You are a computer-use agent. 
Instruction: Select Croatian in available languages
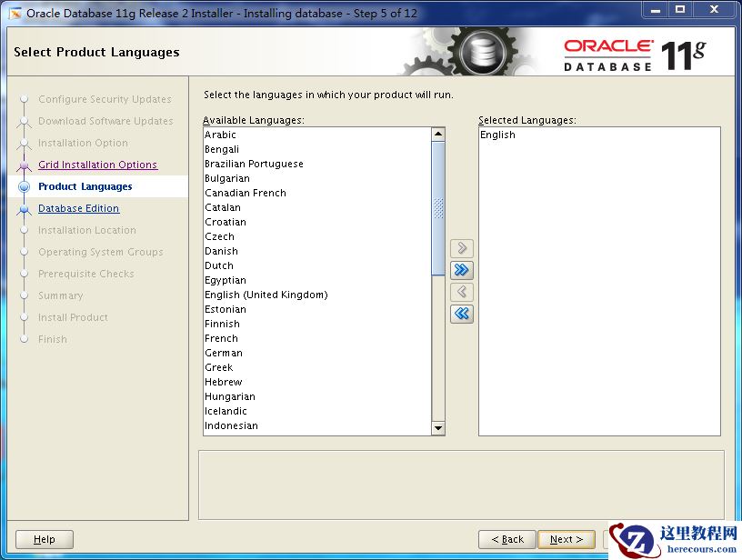(x=317, y=222)
